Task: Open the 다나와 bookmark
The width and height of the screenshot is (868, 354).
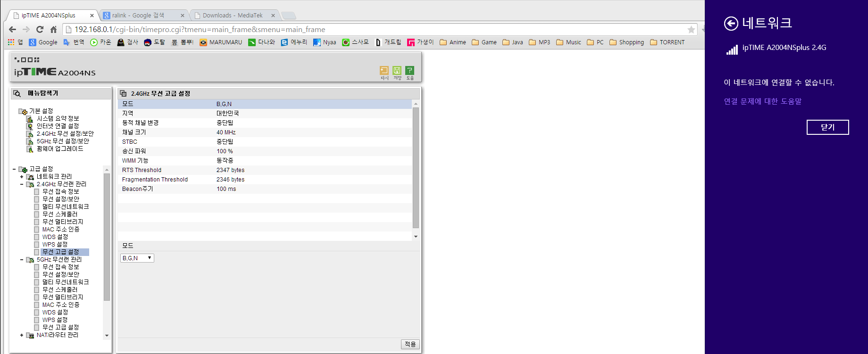Action: (262, 42)
